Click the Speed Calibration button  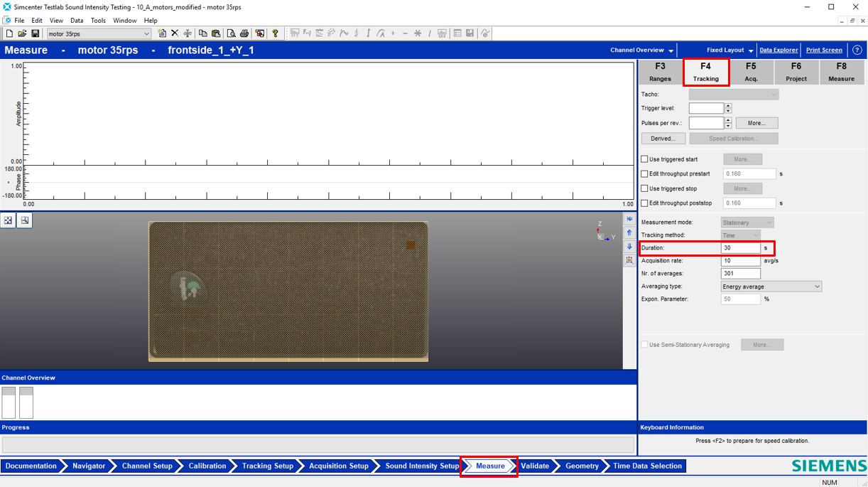734,139
